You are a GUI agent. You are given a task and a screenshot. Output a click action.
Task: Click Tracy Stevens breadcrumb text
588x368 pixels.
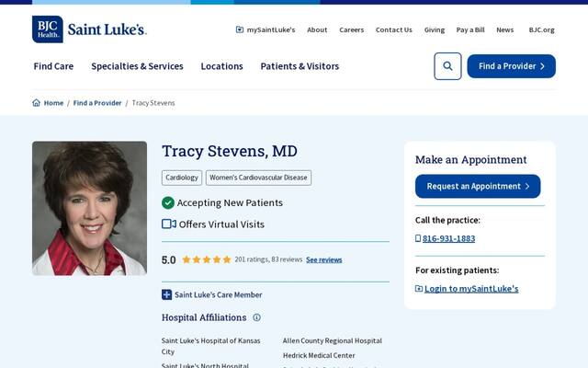[x=153, y=103]
